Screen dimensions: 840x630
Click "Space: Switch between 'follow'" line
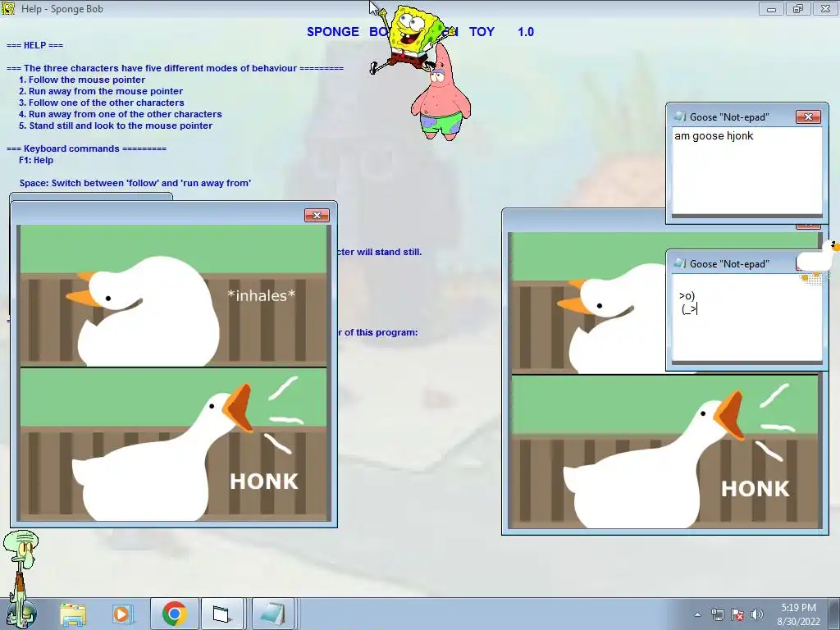tap(135, 183)
